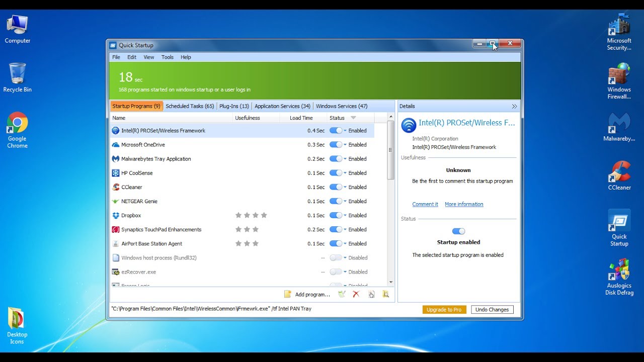This screenshot has width=644, height=362.
Task: Turn off the Microsoft OneDrive startup toggle
Action: click(x=336, y=145)
